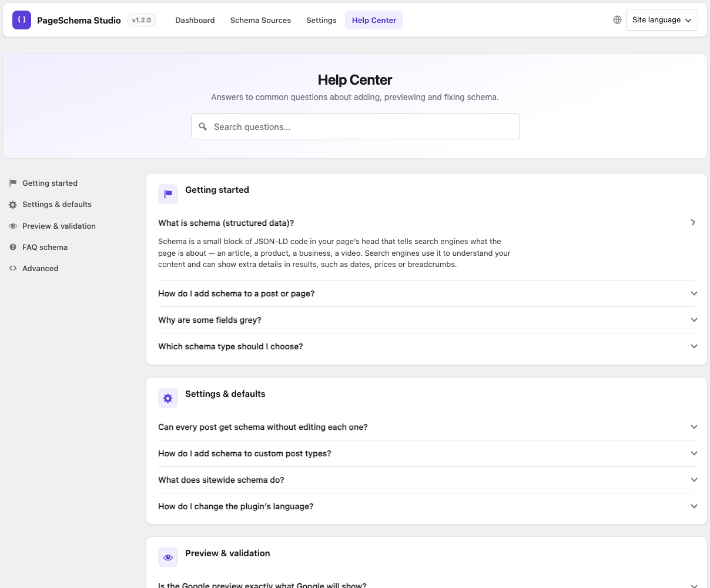Expand 'How do I change the plugin's language?'
The height and width of the screenshot is (588, 710).
point(427,506)
